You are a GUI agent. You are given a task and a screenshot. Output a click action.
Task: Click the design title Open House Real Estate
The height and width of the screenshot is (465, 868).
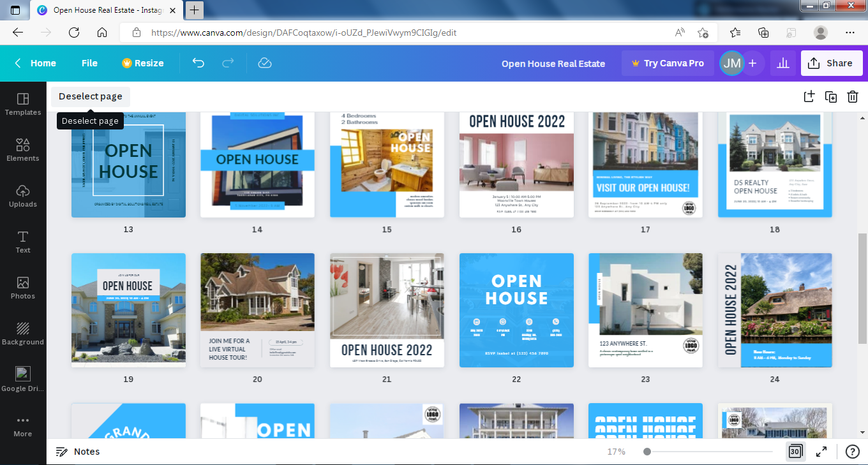(x=553, y=63)
